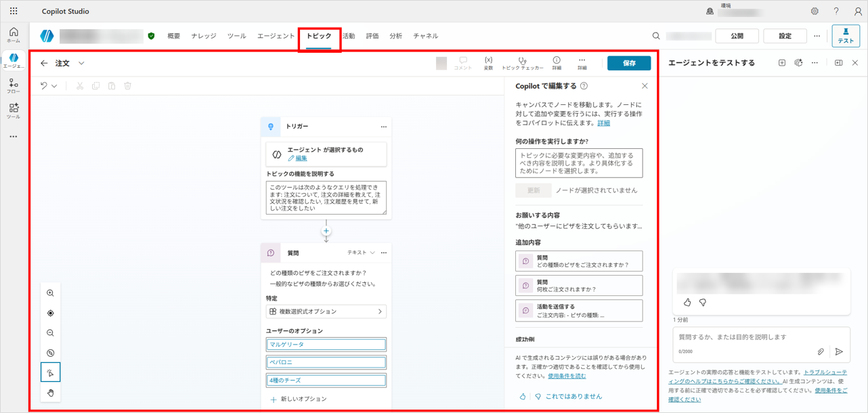The image size is (868, 413).
Task: Open the フロー icon in left sidebar
Action: 14,85
